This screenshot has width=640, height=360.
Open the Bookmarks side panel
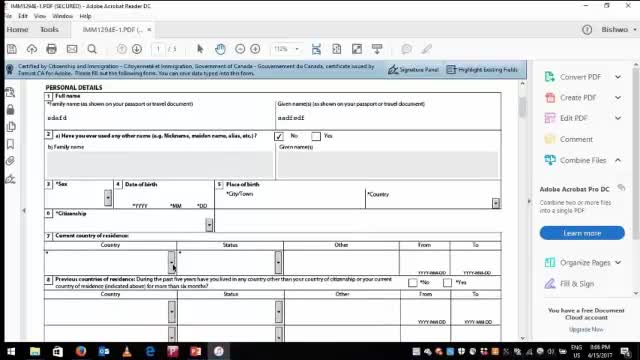point(11,144)
